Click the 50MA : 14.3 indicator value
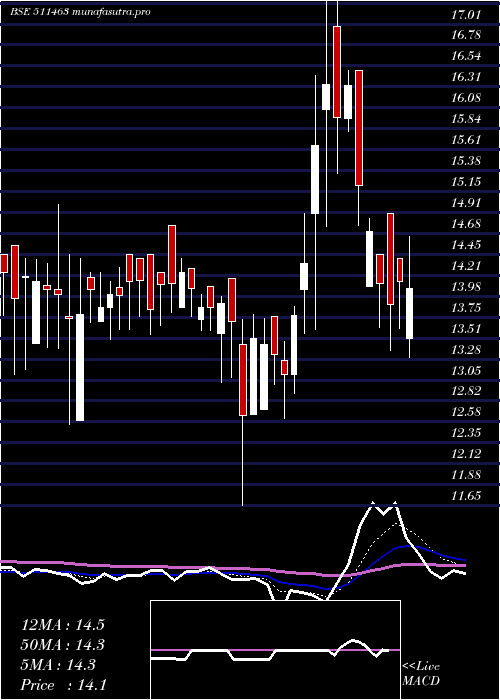500x700 pixels. click(63, 645)
